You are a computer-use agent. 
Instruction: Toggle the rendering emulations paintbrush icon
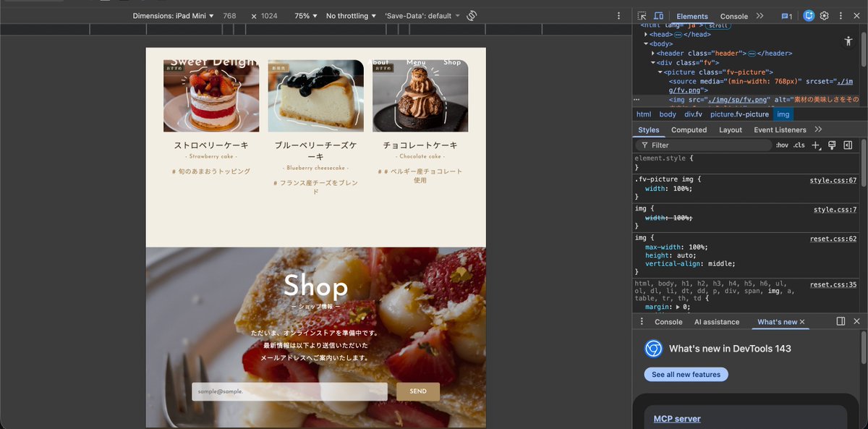tap(832, 145)
